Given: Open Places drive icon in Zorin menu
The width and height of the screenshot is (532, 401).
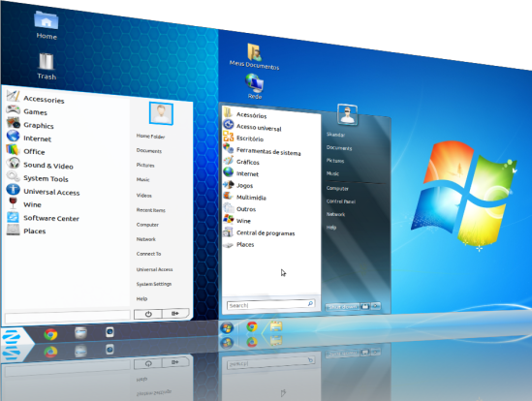Looking at the screenshot, I should [x=14, y=230].
